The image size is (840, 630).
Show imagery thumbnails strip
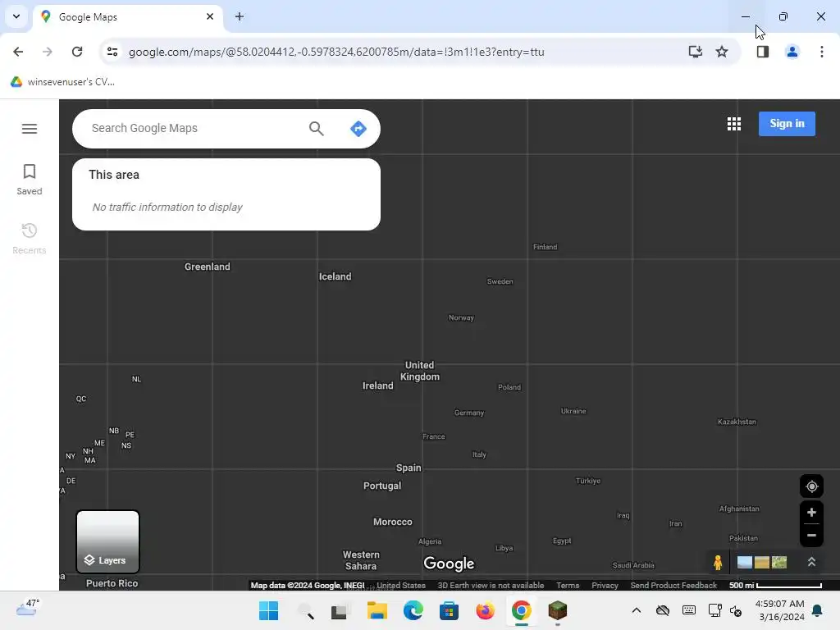click(762, 562)
